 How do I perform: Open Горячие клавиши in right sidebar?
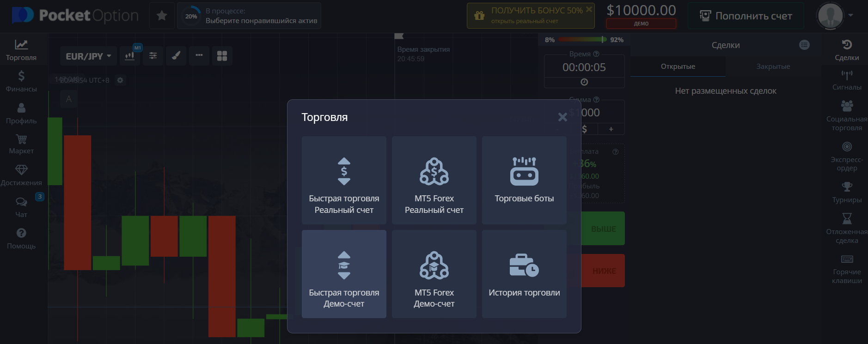[x=847, y=269]
